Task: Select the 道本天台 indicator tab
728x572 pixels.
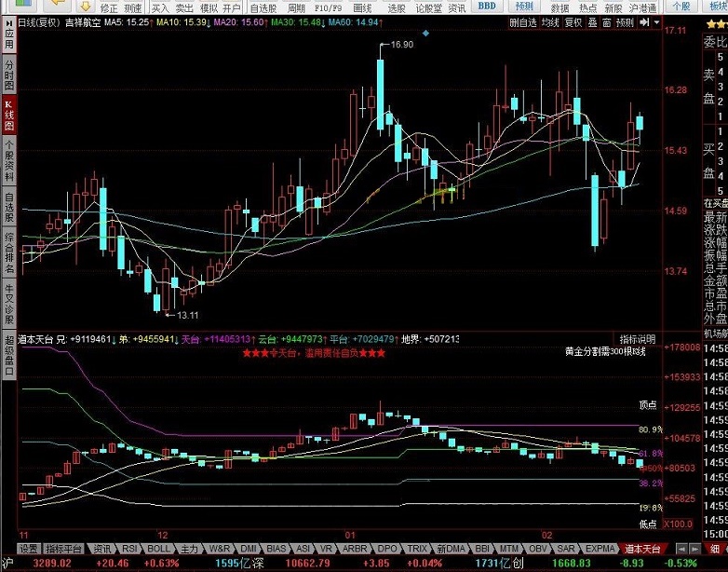Action: pyautogui.click(x=642, y=549)
